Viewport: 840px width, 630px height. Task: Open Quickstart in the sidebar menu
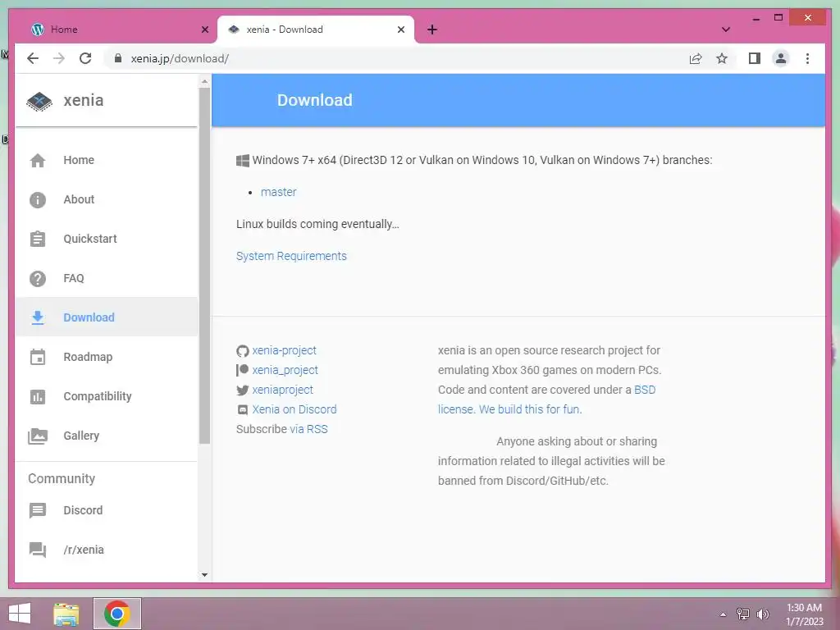[107, 239]
